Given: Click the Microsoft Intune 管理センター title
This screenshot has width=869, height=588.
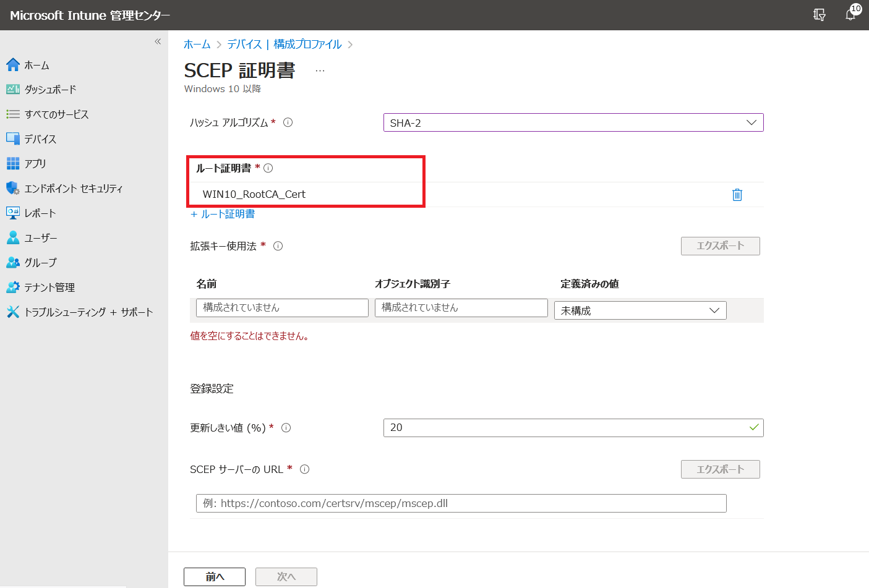Looking at the screenshot, I should point(90,15).
